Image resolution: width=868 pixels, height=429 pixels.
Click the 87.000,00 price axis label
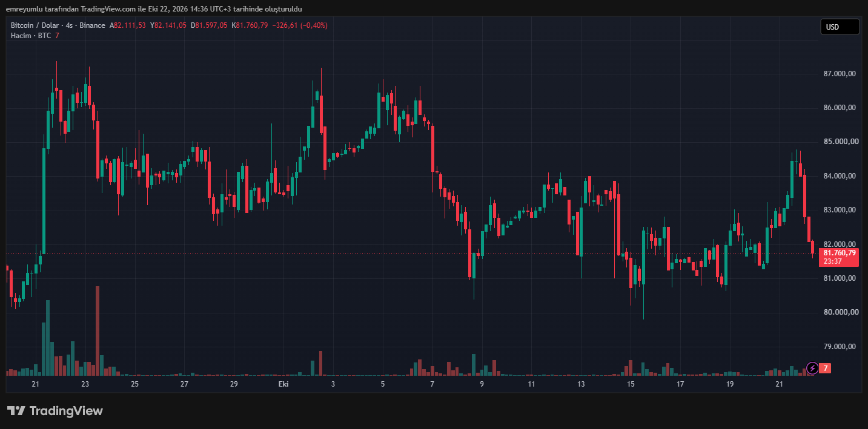click(x=840, y=74)
